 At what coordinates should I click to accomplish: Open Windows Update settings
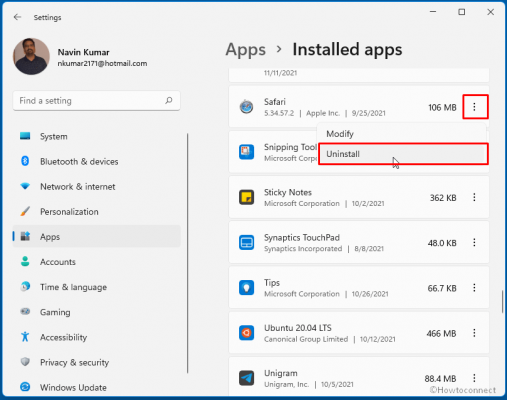[x=97, y=387]
